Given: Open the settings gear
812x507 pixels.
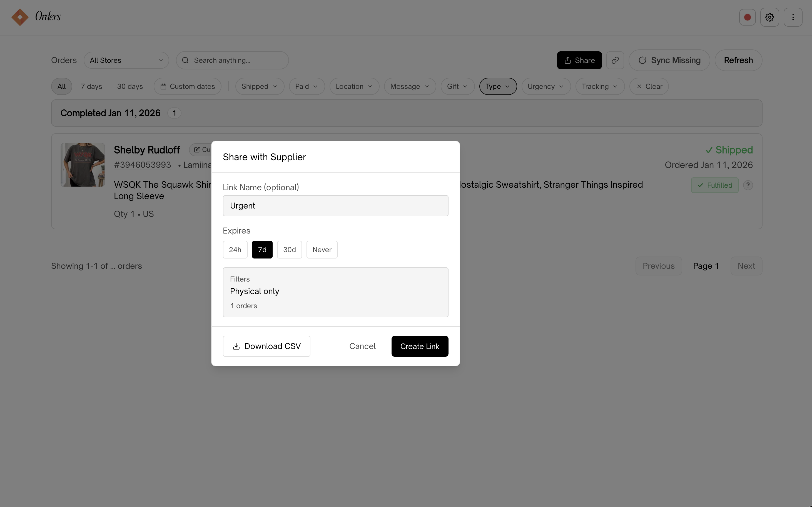Looking at the screenshot, I should (769, 17).
